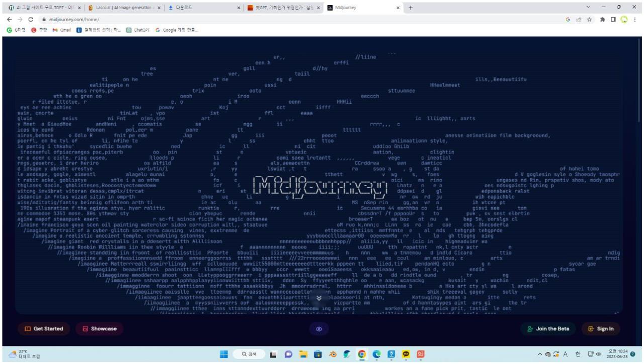Open the clock showing 10:24
Screen dimensions: 644x364
(618, 354)
